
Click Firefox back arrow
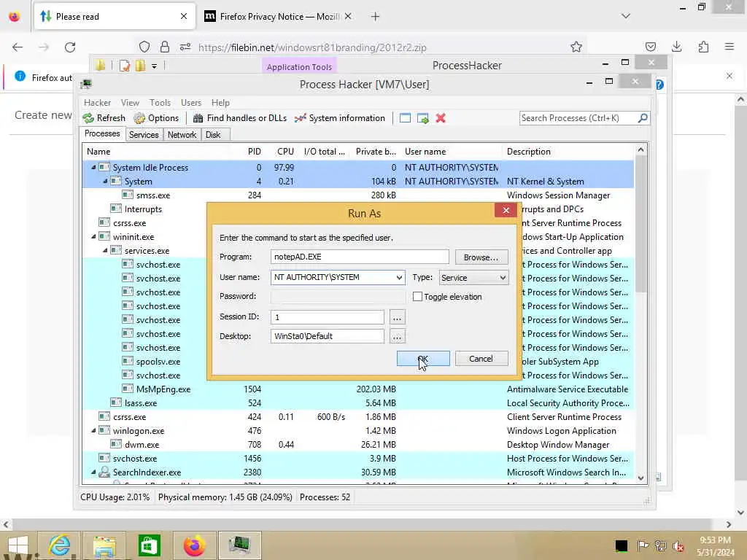18,47
